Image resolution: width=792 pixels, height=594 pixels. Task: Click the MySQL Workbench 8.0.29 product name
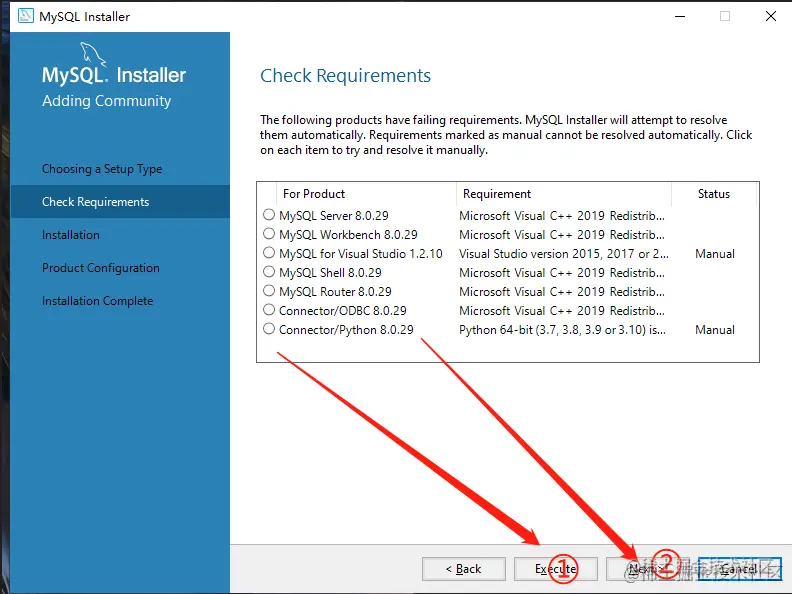pos(349,235)
